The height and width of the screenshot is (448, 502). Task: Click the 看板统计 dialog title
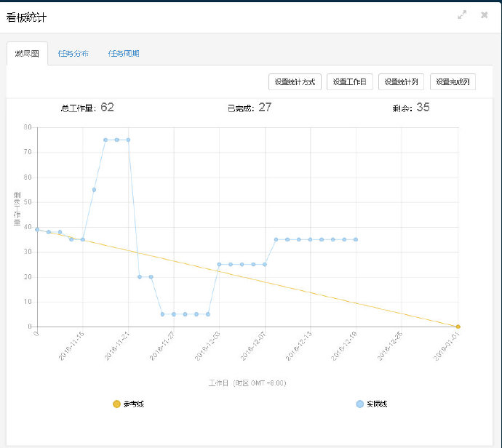pyautogui.click(x=26, y=17)
